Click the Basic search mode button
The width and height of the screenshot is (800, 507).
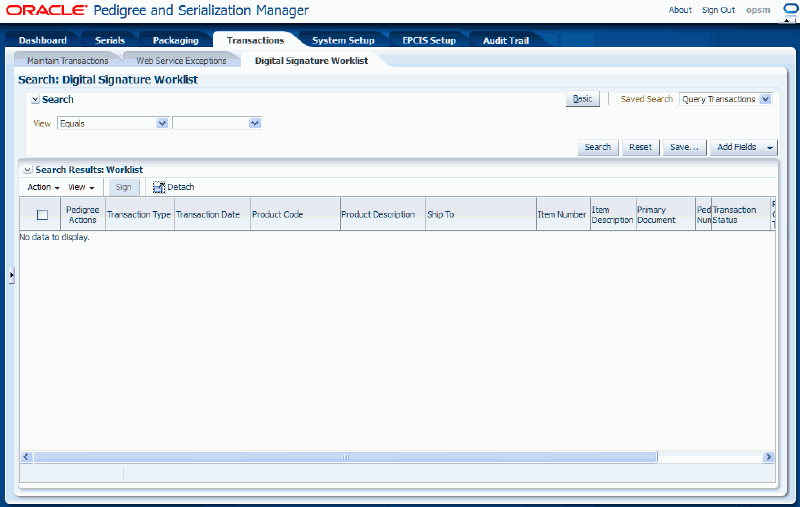click(583, 99)
